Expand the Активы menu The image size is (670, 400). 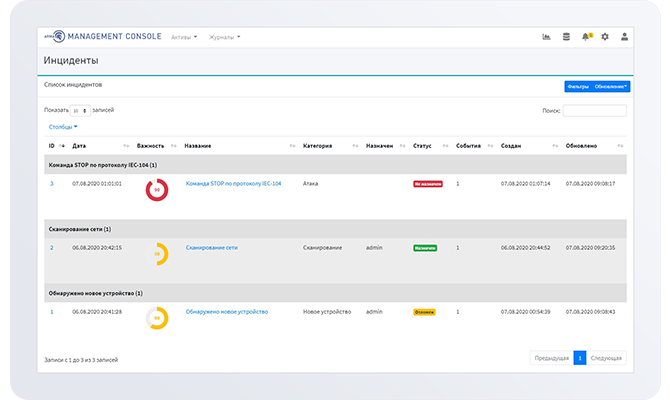184,37
